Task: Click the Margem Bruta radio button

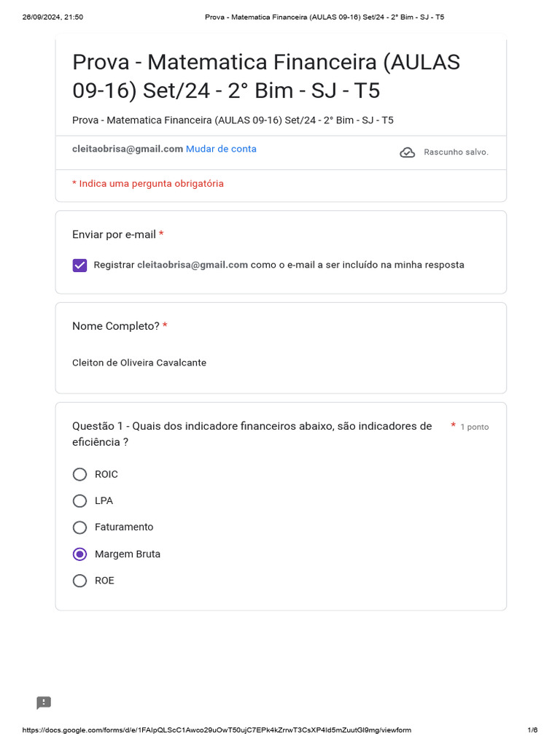Action: pyautogui.click(x=80, y=554)
